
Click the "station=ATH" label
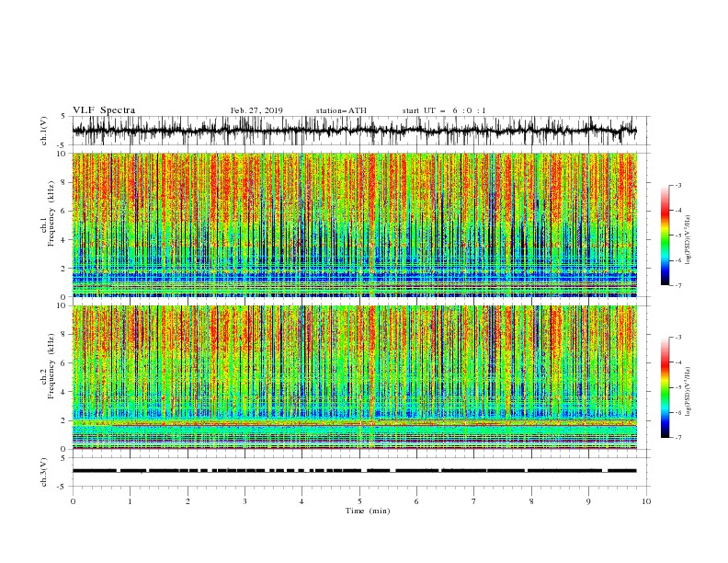(341, 110)
